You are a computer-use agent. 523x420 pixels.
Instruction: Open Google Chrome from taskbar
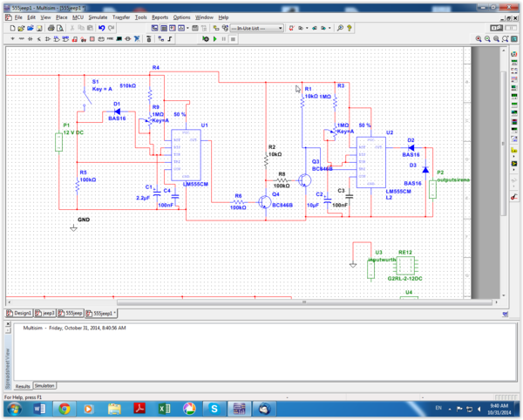click(65, 409)
